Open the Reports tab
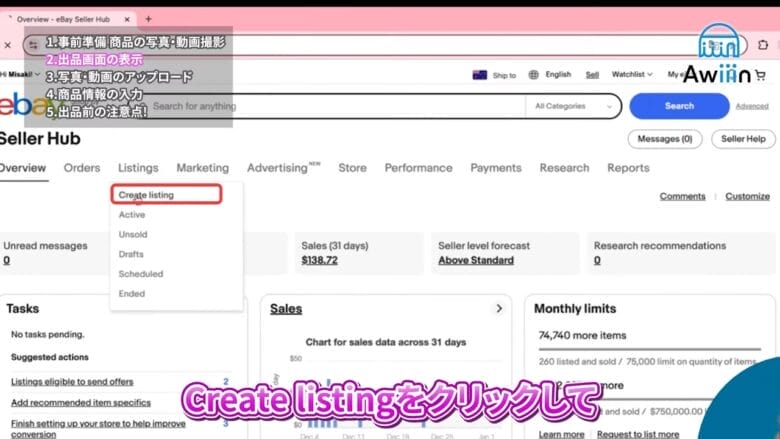 click(x=628, y=168)
